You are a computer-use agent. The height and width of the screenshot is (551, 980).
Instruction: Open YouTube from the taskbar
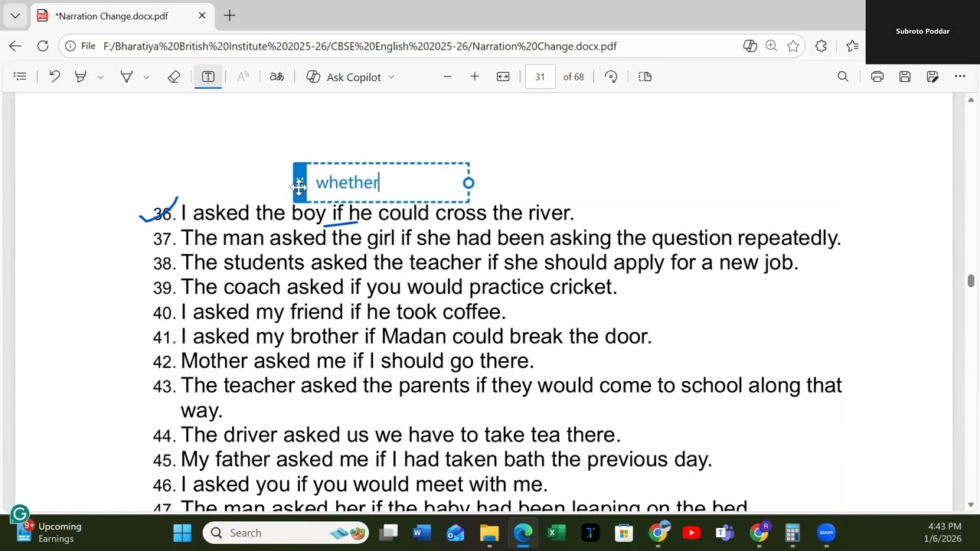[x=691, y=533]
